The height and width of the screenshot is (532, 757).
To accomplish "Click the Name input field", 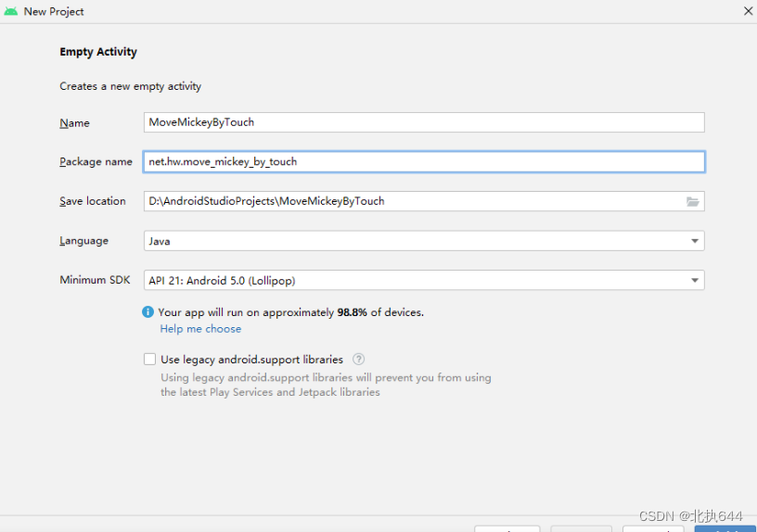I will pyautogui.click(x=424, y=122).
